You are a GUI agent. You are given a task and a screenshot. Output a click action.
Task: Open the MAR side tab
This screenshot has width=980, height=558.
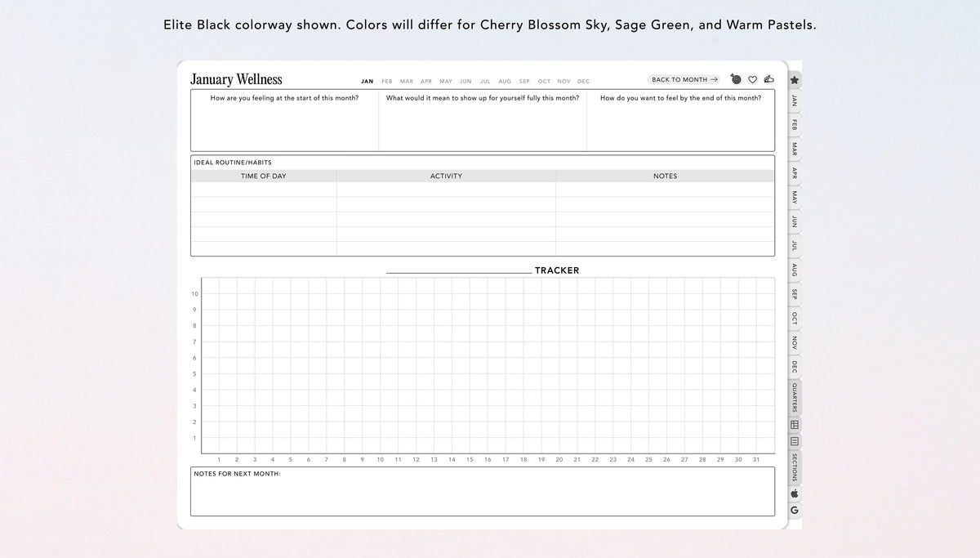pyautogui.click(x=795, y=149)
